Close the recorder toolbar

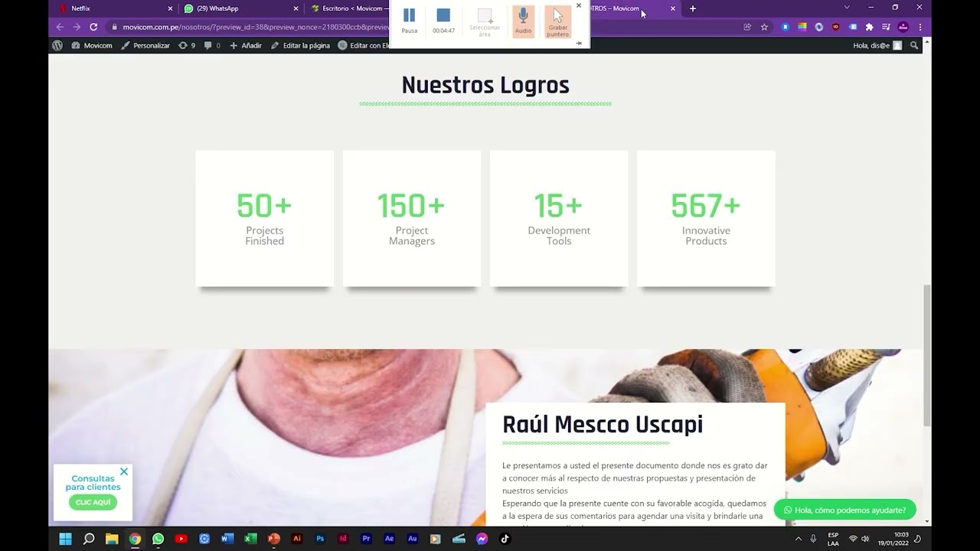click(x=578, y=5)
